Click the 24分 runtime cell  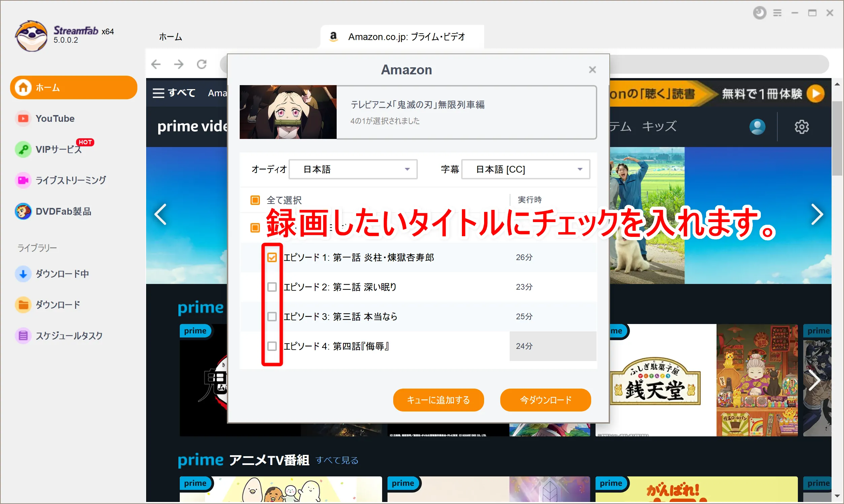pos(553,346)
